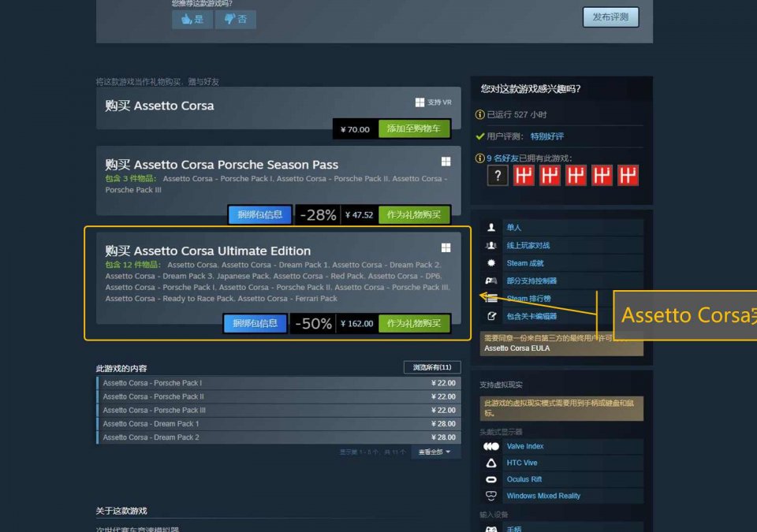The height and width of the screenshot is (532, 757).
Task: Open Assetto Corsa - Porsche Pack II row
Action: coord(278,396)
